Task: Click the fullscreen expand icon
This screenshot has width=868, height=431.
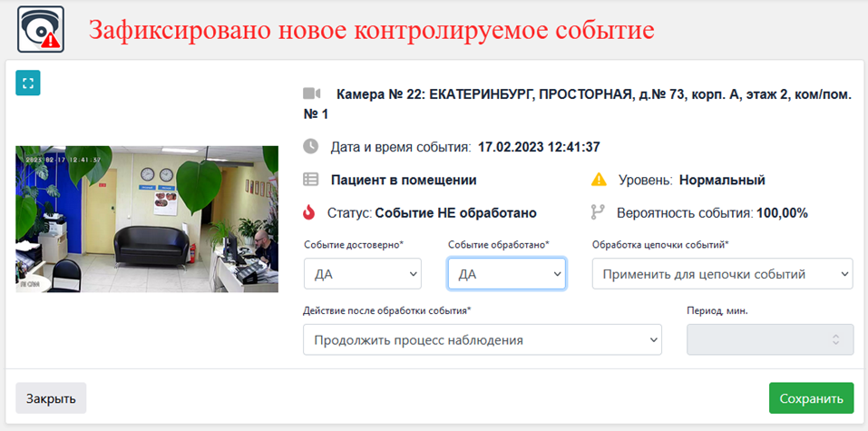Action: pos(28,83)
